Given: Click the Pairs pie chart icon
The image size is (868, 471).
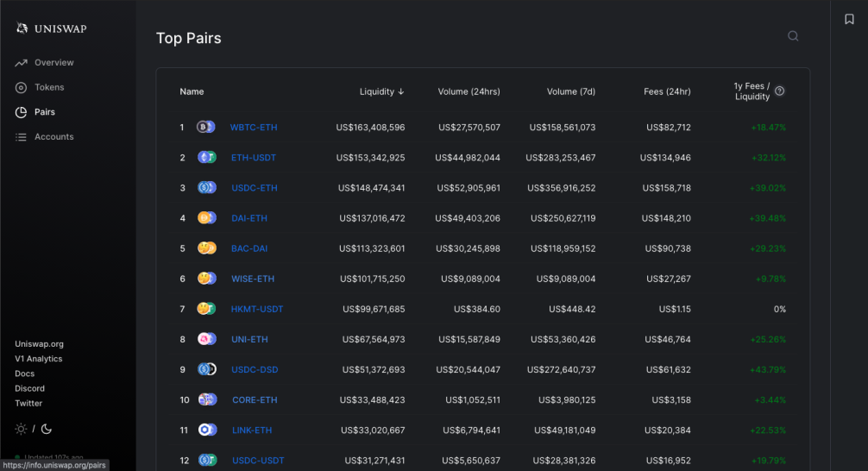Looking at the screenshot, I should pyautogui.click(x=21, y=112).
